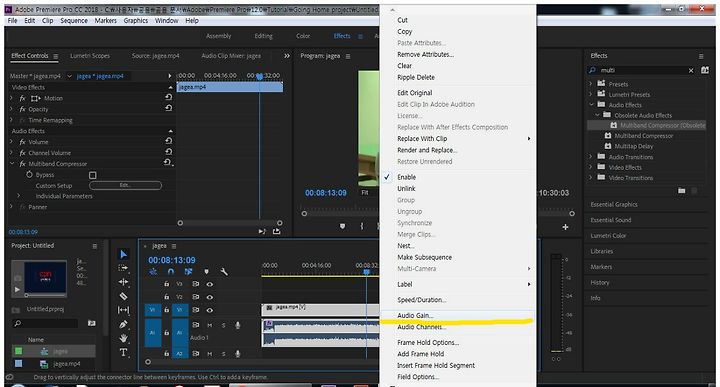
Task: Switch to Lumetri Scopes tab
Action: (x=90, y=56)
